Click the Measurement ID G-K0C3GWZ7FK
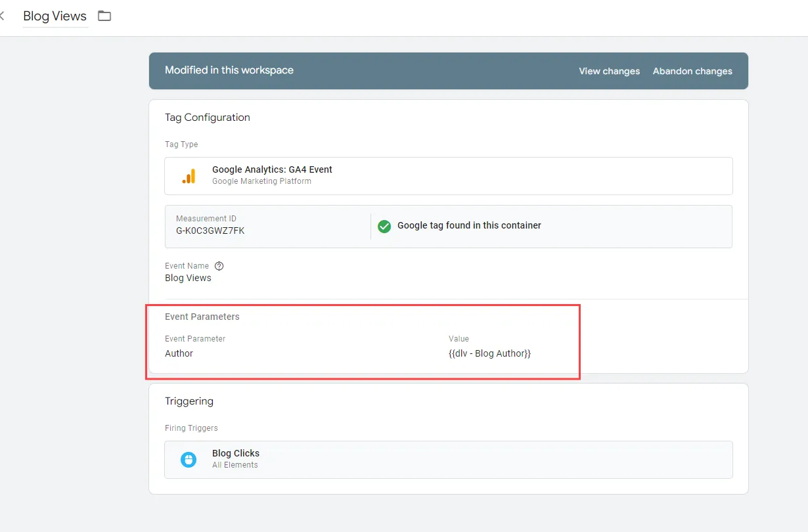The height and width of the screenshot is (532, 808). (x=210, y=231)
